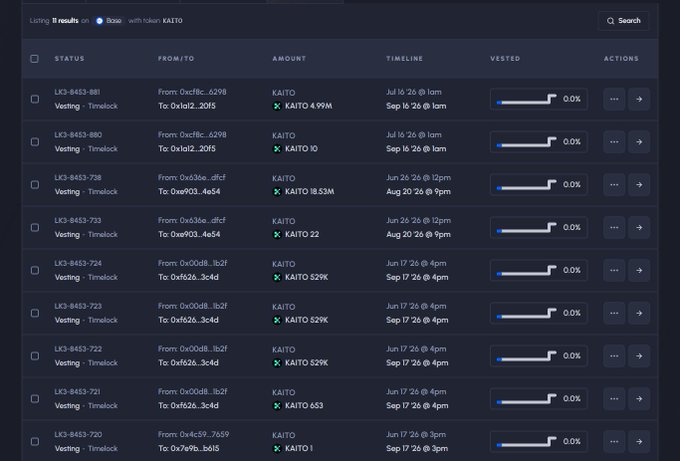This screenshot has width=680, height=461.
Task: Open lock ID LK3-8453-738
Action: tap(78, 177)
